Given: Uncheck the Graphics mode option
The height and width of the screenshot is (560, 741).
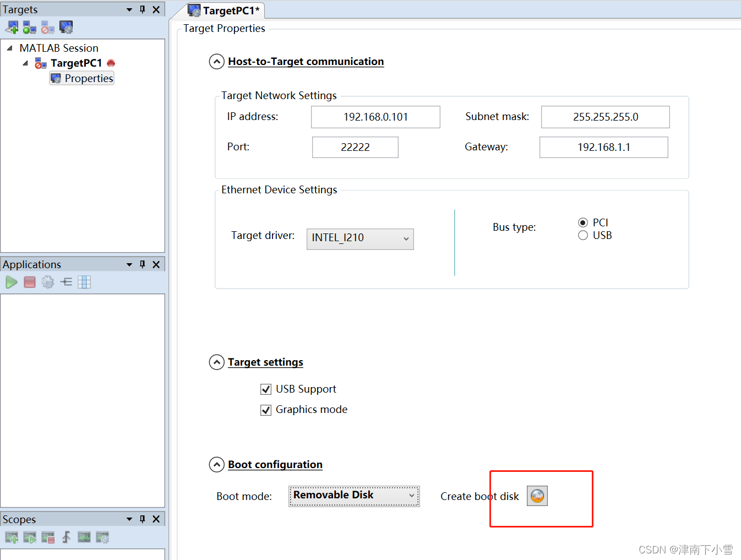Looking at the screenshot, I should (x=266, y=410).
